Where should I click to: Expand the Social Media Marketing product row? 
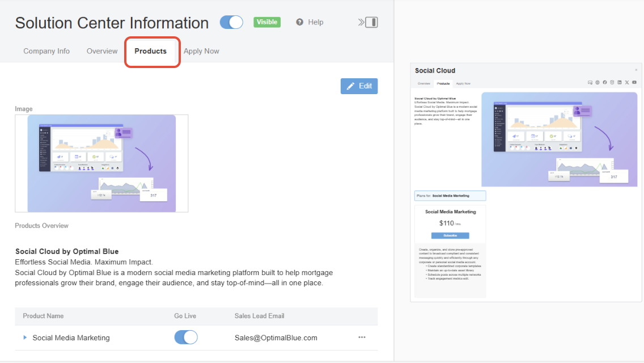pos(25,337)
